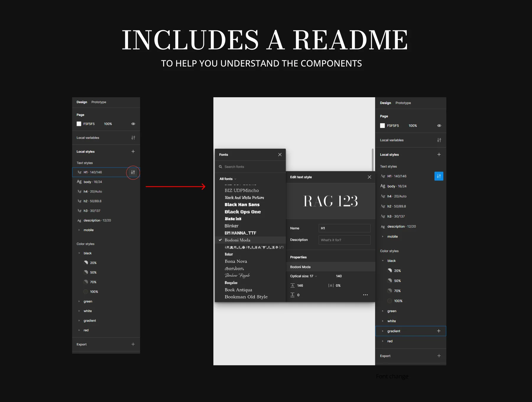Add a local style in left panel
This screenshot has width=532, height=402.
click(133, 151)
